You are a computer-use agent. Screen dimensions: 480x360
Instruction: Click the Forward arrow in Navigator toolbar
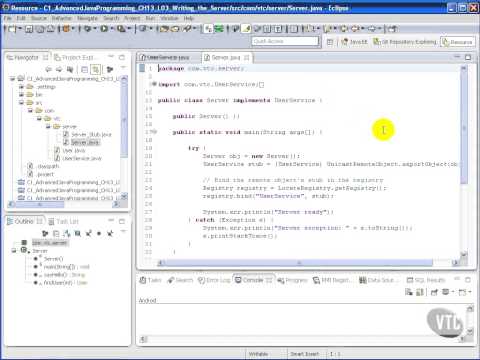59,69
